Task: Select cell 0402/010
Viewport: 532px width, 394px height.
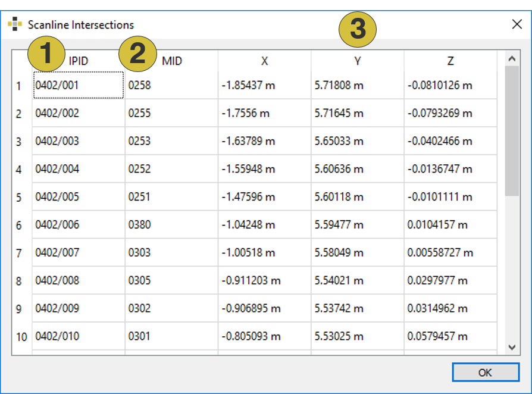Action: pos(79,336)
